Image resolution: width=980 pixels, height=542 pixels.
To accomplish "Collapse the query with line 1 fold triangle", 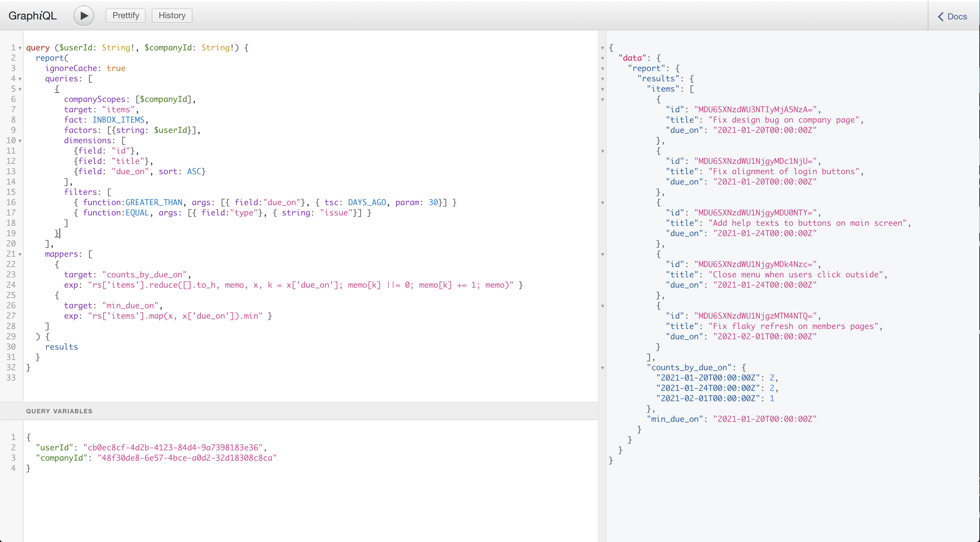I will 19,48.
